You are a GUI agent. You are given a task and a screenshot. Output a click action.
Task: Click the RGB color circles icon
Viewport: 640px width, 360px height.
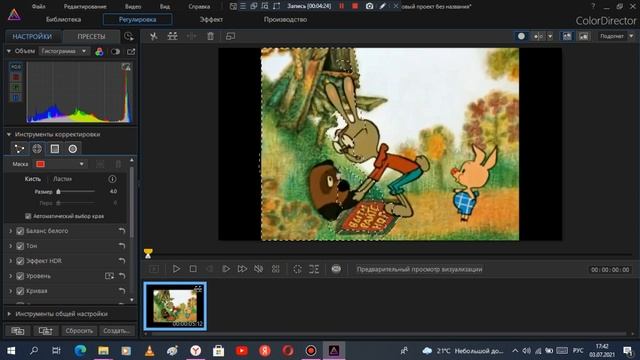99,51
